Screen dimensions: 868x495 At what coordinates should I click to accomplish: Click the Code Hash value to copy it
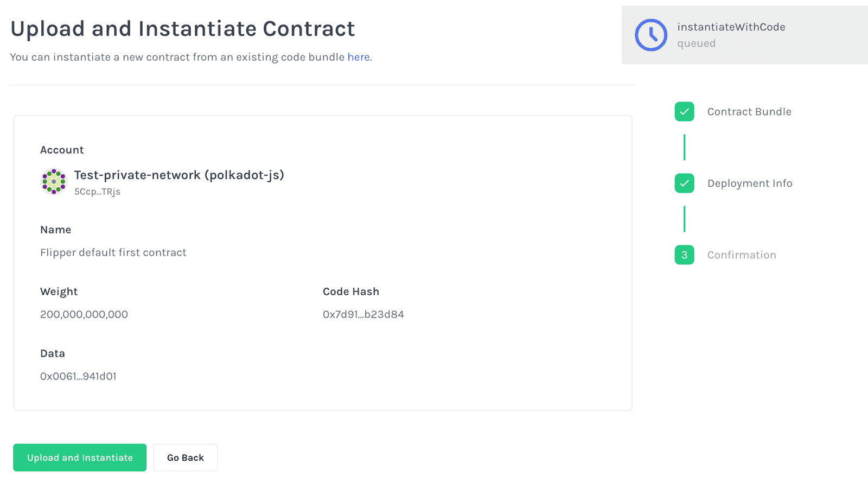pos(363,314)
